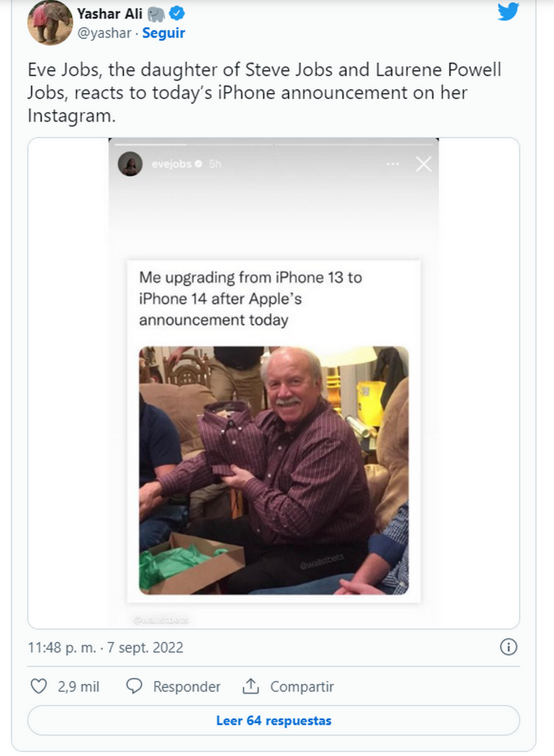Close the Instagram story with the X
Image resolution: width=554 pixels, height=756 pixels.
424,164
